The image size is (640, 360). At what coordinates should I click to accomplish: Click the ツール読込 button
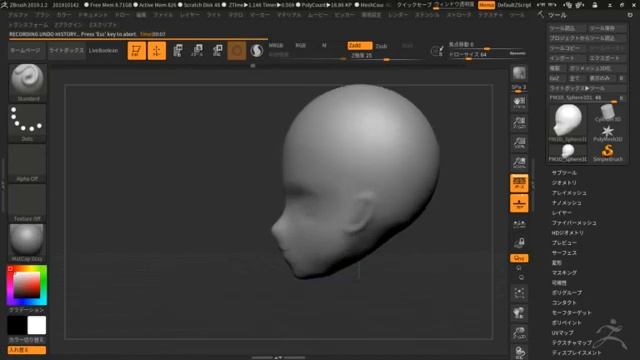(x=567, y=28)
